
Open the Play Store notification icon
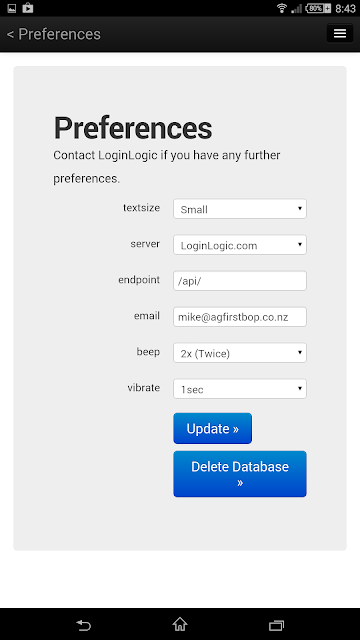click(27, 8)
